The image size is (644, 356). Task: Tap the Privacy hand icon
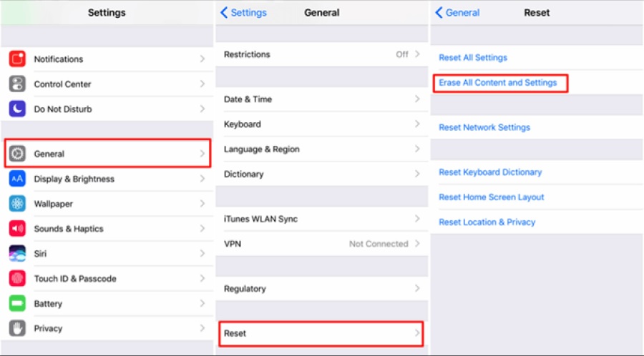point(17,329)
